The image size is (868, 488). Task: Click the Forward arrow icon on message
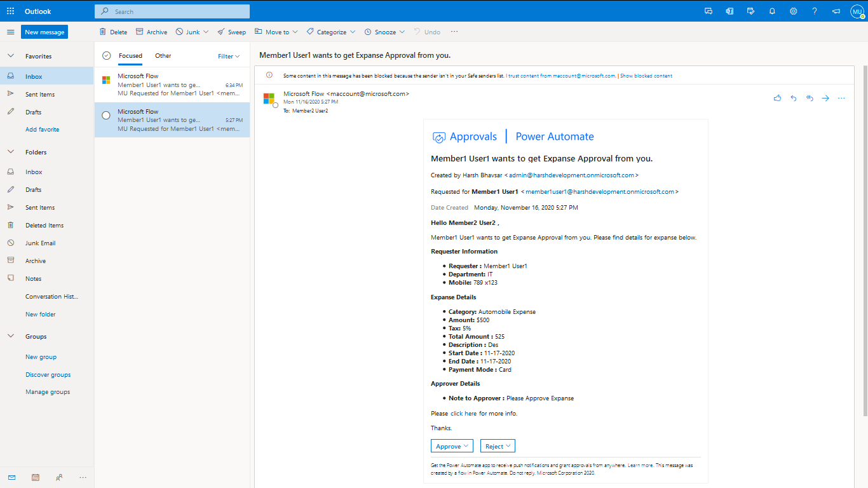tap(825, 98)
